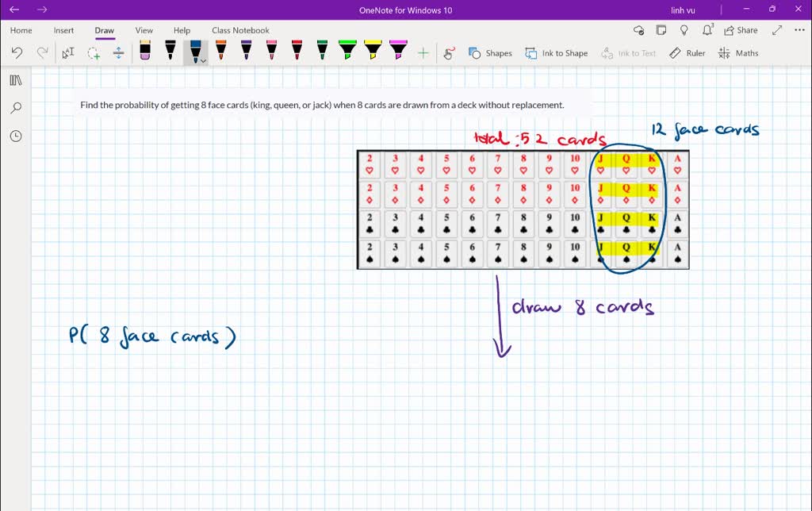This screenshot has width=812, height=511.
Task: Open the Maths assistant
Action: (x=738, y=53)
